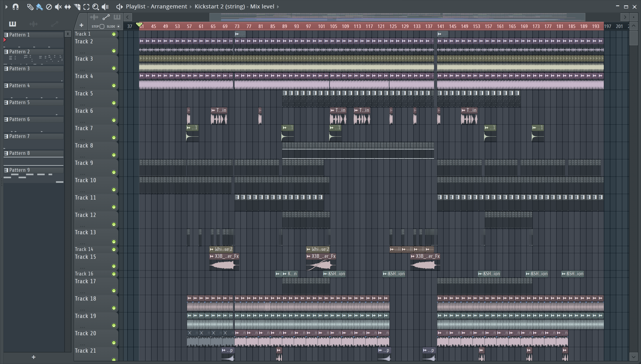Show audio clips in the picker panel

pyautogui.click(x=33, y=24)
